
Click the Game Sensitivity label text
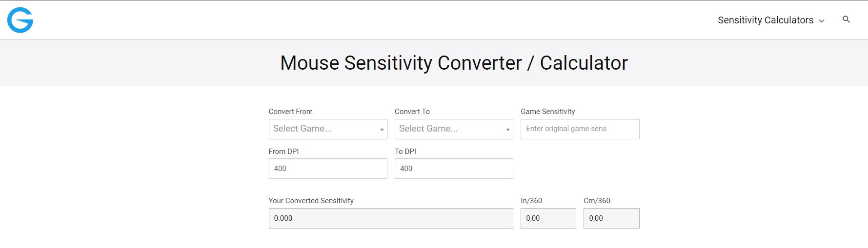(547, 112)
